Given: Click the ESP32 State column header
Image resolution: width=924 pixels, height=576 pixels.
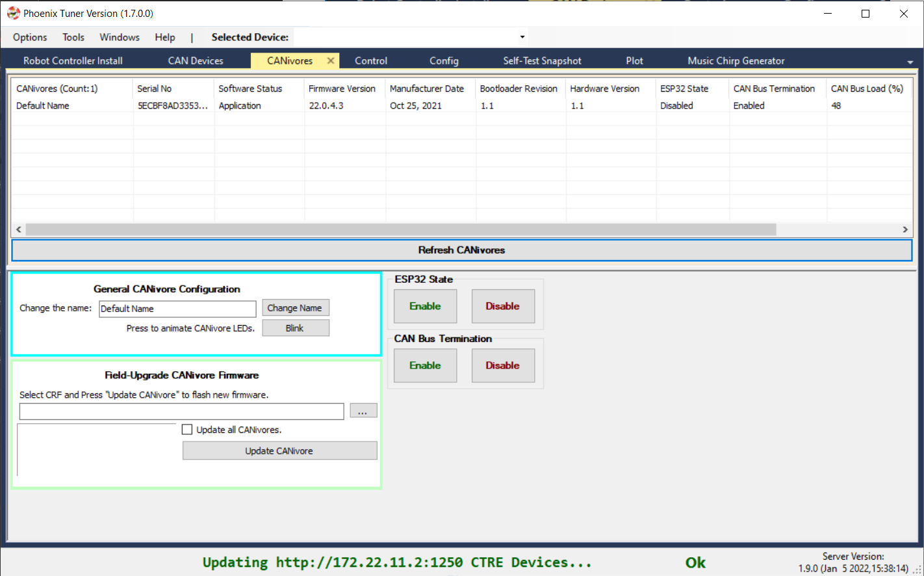Looking at the screenshot, I should [693, 88].
